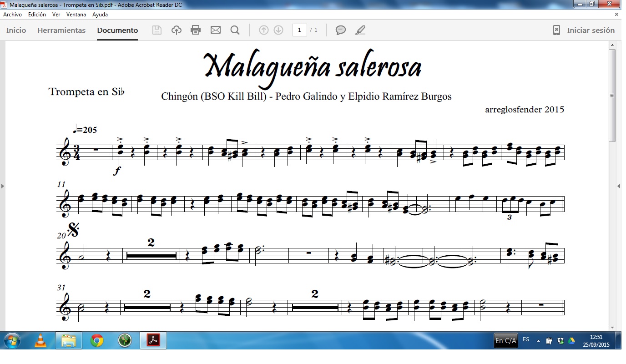Click the arreglosfender 2015 credit text
626x364 pixels.
coord(525,109)
